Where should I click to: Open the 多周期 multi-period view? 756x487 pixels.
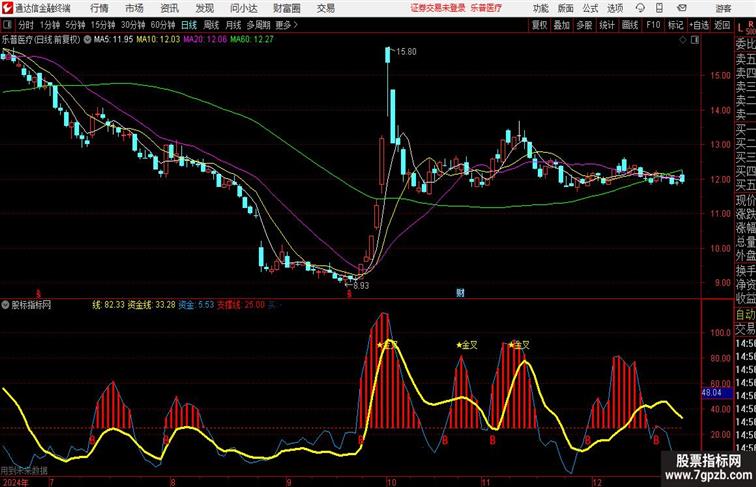(x=258, y=25)
